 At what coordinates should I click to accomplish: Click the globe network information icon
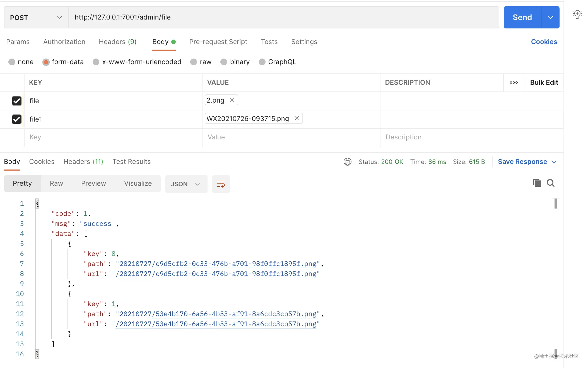(x=347, y=162)
